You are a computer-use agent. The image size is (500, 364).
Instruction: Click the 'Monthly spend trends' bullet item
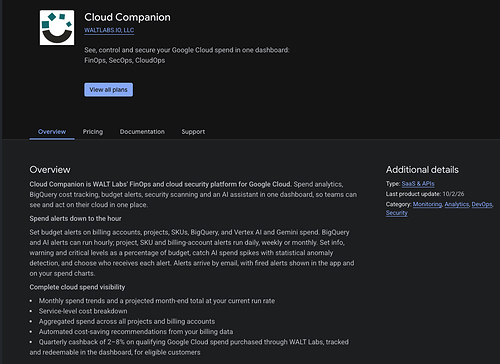tap(157, 301)
